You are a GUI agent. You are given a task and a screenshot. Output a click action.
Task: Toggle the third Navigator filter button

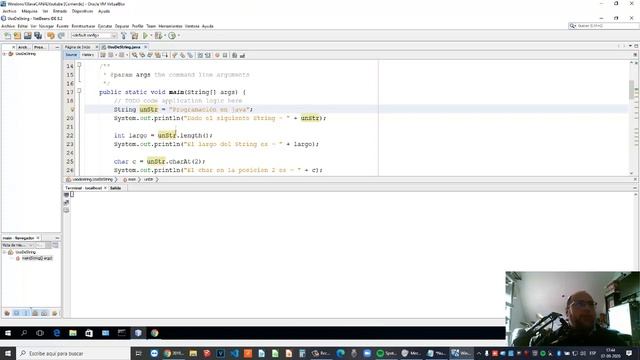pyautogui.click(x=26, y=313)
